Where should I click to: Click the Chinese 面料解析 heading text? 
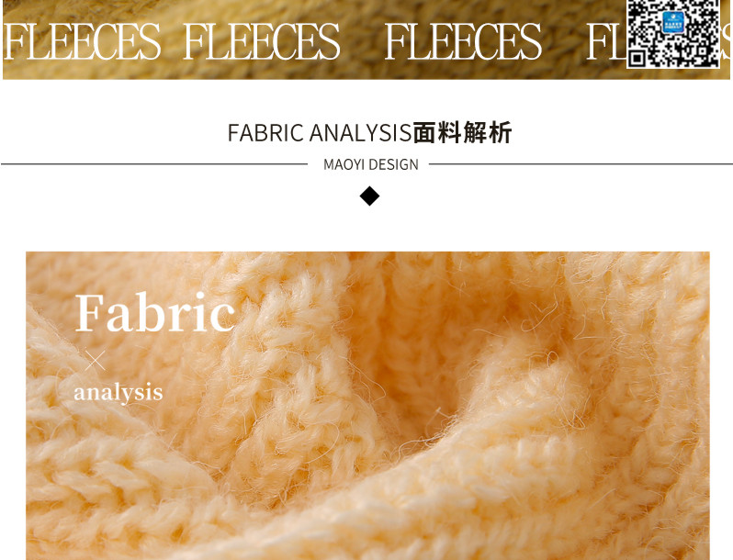pos(462,132)
